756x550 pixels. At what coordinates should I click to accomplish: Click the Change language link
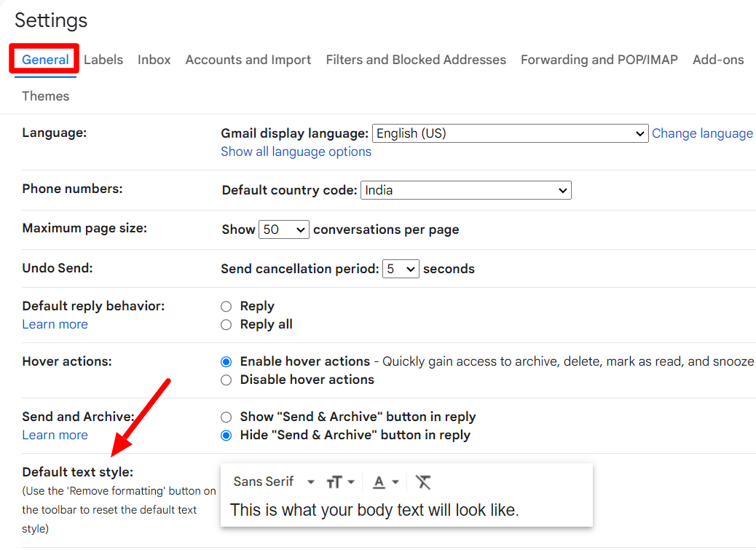click(702, 133)
